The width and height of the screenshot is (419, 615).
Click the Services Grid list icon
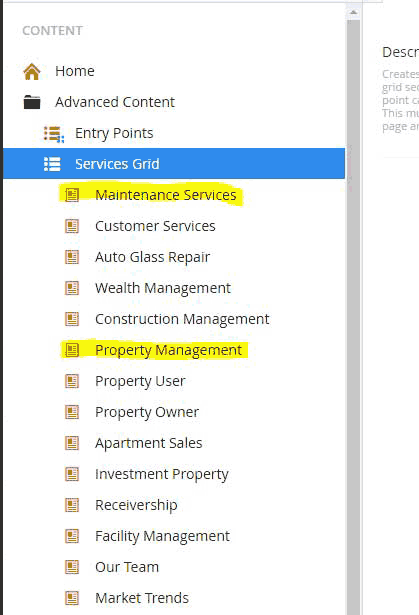(52, 164)
